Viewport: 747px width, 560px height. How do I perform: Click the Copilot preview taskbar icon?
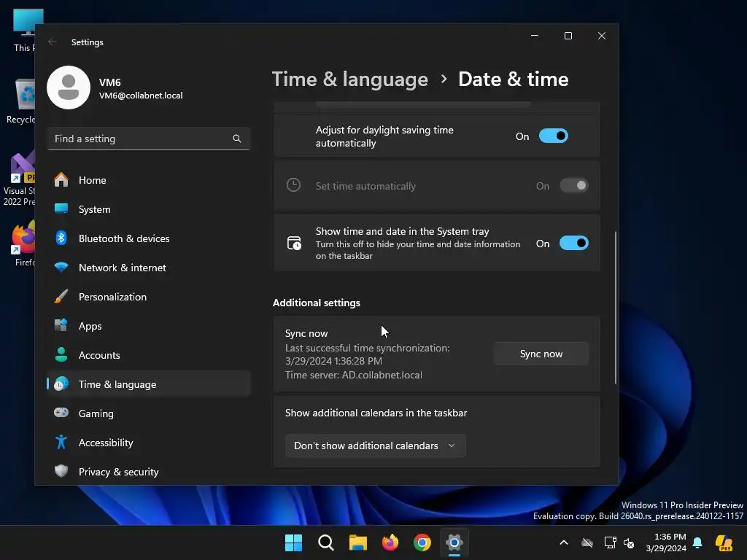point(724,542)
